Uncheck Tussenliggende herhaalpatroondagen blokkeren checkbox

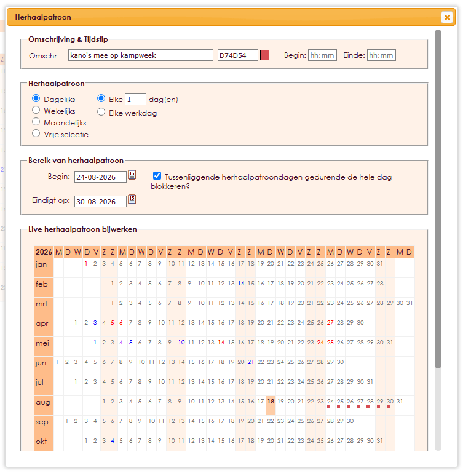coord(157,175)
